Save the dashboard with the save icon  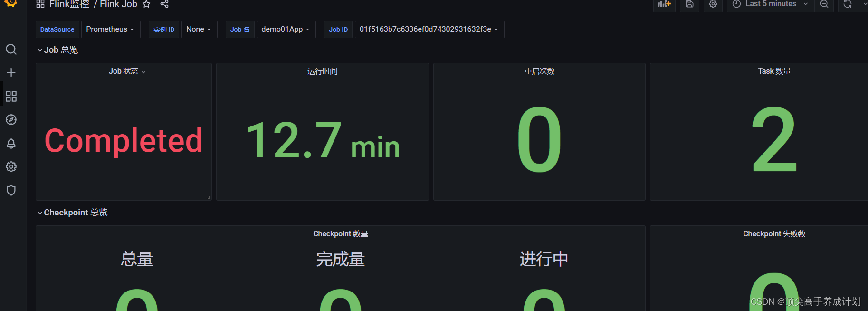[x=689, y=4]
